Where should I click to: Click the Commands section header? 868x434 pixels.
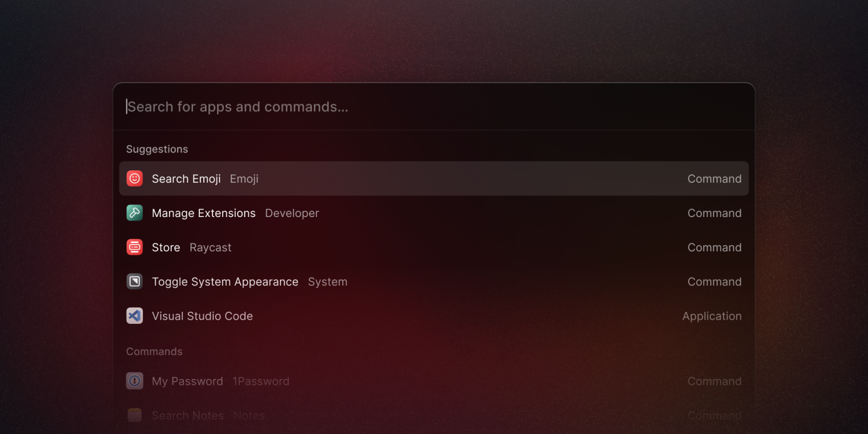point(154,351)
